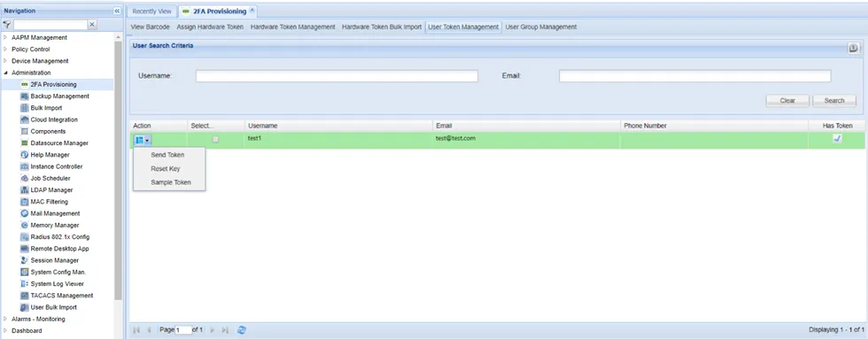Expand the Dashboard tree node
868x339 pixels.
[x=5, y=331]
